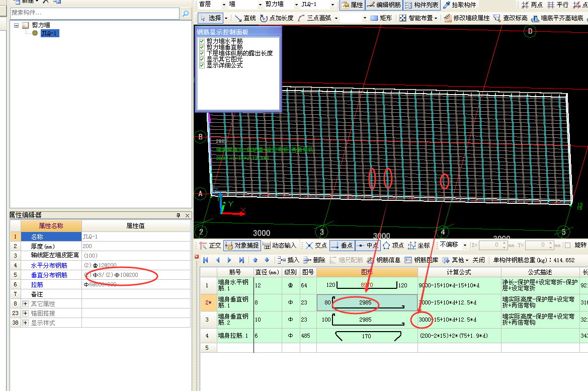Open the JLQ-1 component dropdown
The image size is (588, 391).
coord(332,5)
